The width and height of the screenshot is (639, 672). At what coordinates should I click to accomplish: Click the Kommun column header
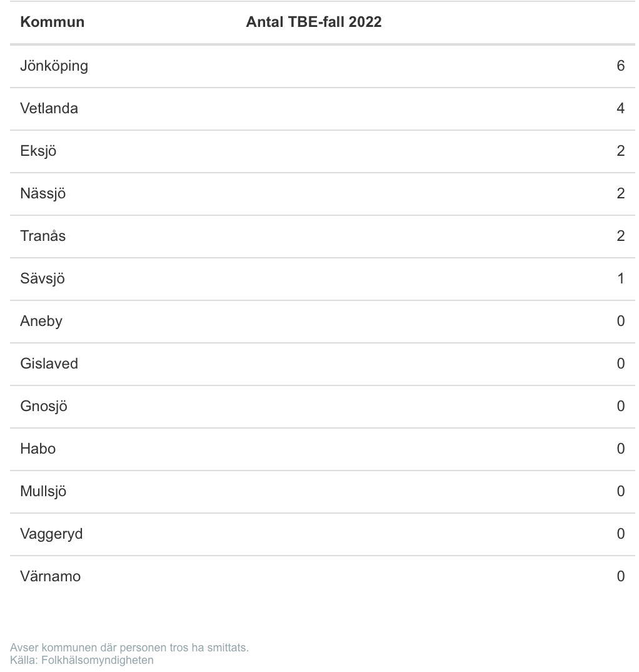52,23
